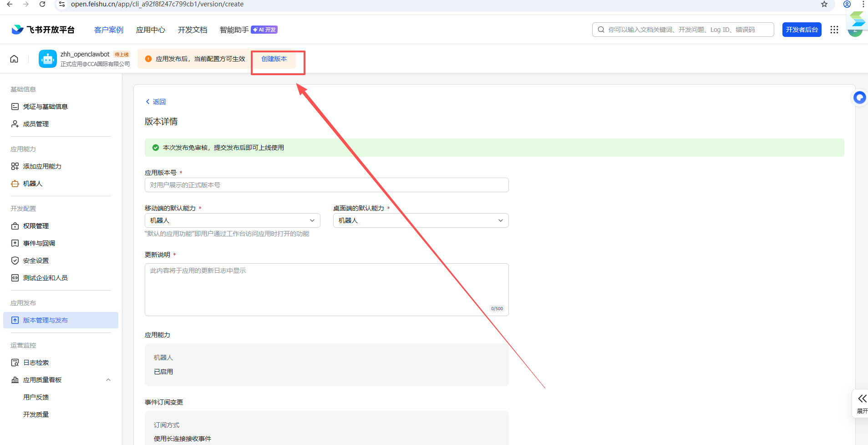868x445 pixels.
Task: Click the zhh_openclawbot robot app icon
Action: (48, 59)
